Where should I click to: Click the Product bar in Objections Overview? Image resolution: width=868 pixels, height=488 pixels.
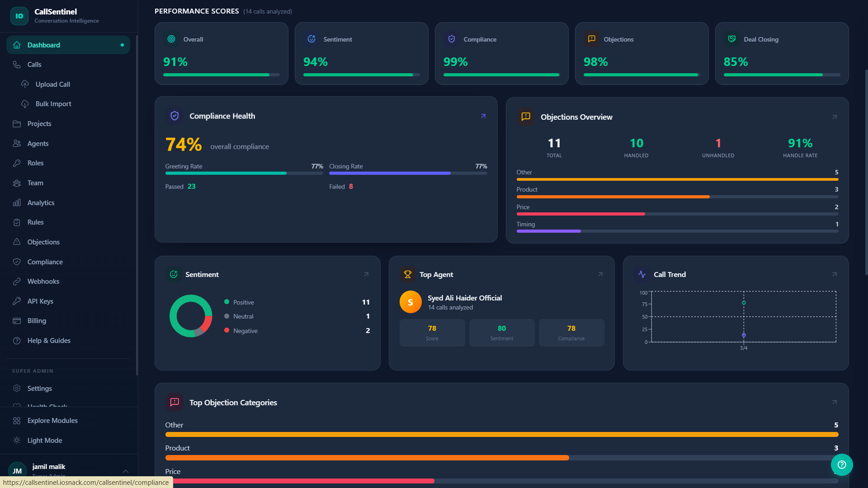[x=677, y=197]
